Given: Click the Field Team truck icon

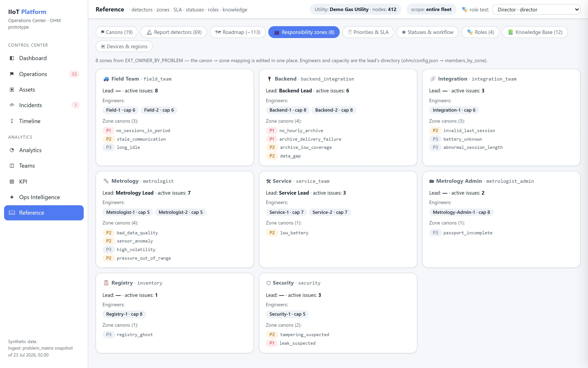Looking at the screenshot, I should point(106,79).
